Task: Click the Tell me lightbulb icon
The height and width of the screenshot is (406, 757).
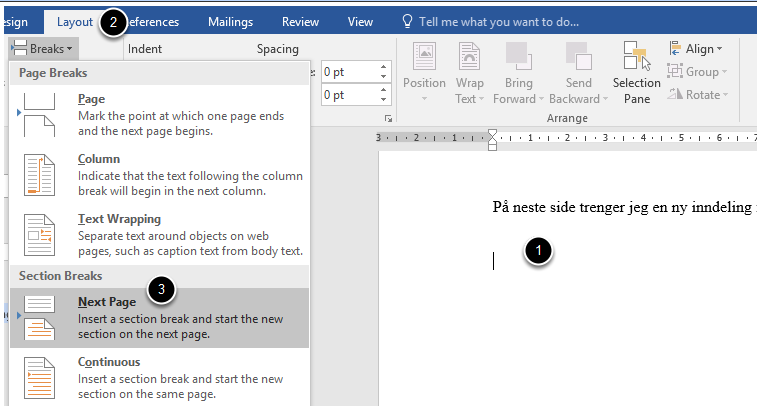Action: tap(407, 22)
